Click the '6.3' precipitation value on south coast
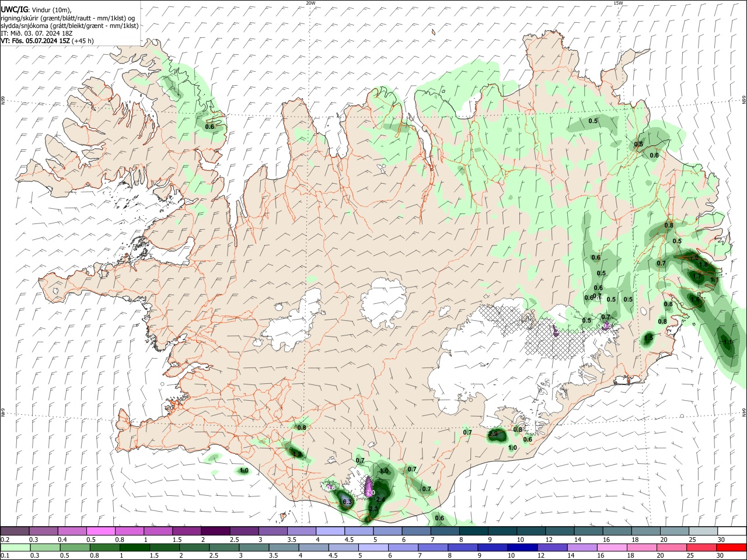This screenshot has height=560, width=747. pos(346,502)
